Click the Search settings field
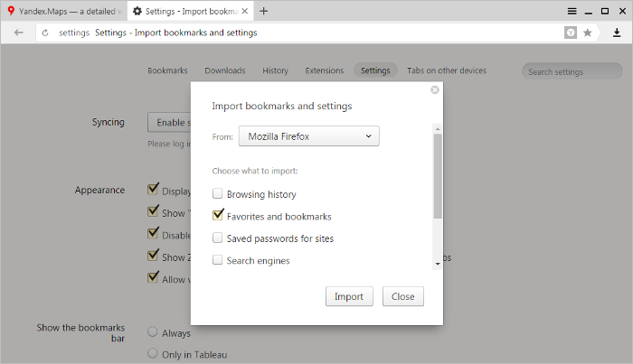633x364 pixels. pyautogui.click(x=572, y=71)
